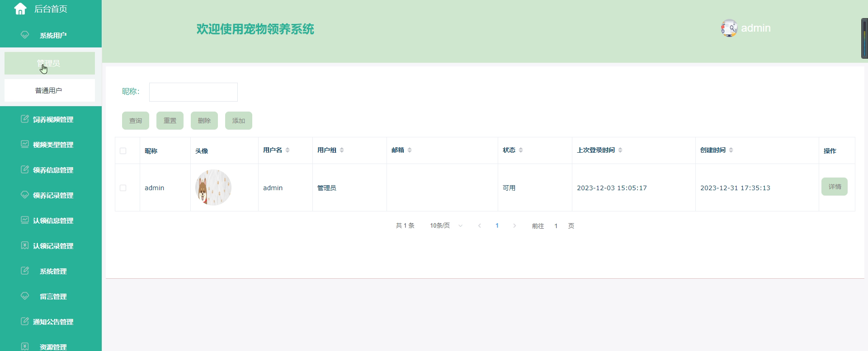The width and height of the screenshot is (868, 351).
Task: Open the 10条/页 page size dropdown
Action: click(x=446, y=225)
